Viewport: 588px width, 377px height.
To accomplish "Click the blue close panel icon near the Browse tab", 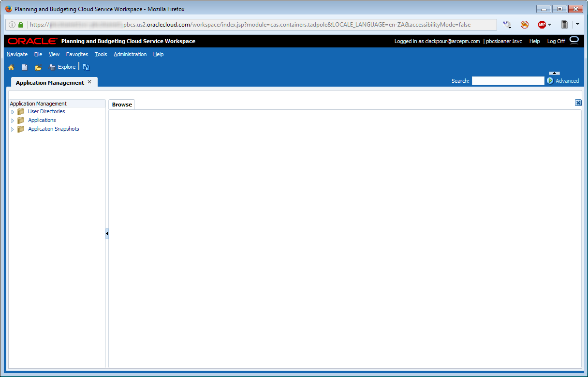I will (x=578, y=103).
